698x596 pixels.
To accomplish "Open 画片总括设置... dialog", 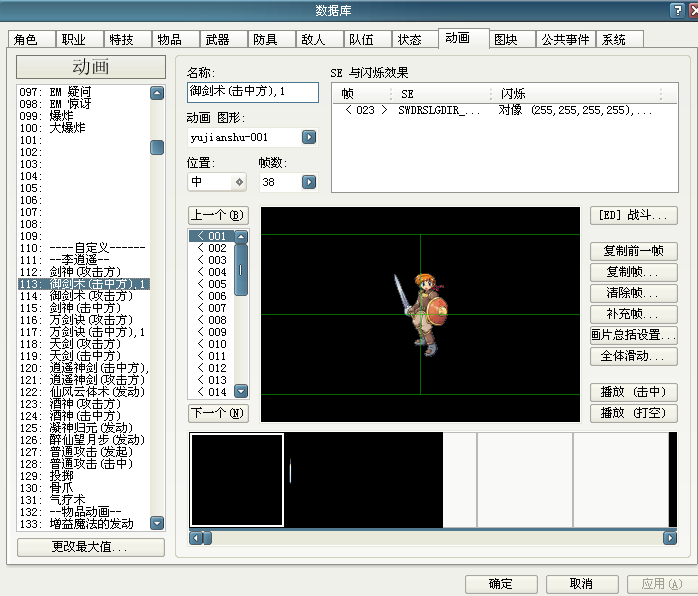I will click(634, 335).
